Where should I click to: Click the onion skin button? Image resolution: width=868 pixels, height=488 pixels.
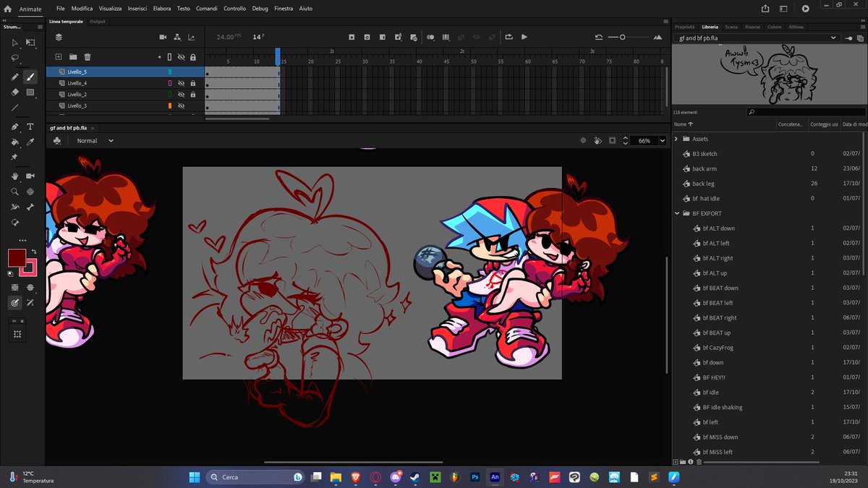click(430, 37)
